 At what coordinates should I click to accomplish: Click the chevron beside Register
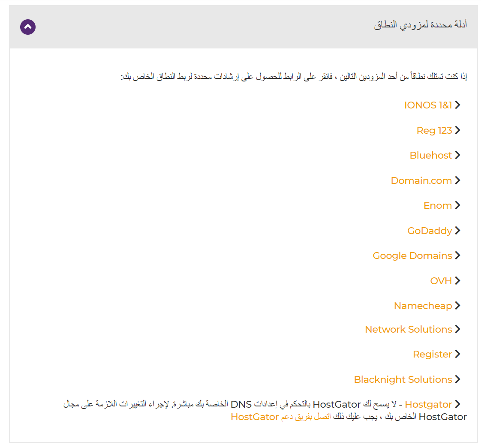click(x=458, y=354)
